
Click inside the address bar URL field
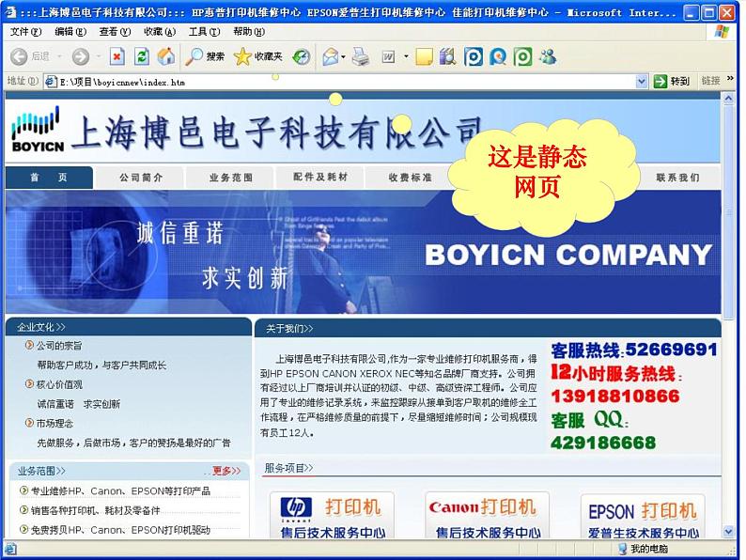tap(338, 82)
